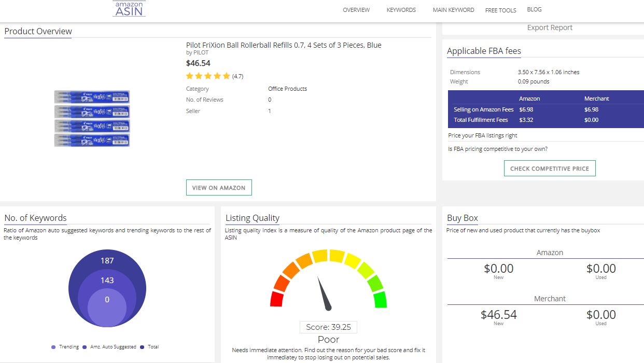Click the Seller label
644x363 pixels.
[x=193, y=111]
